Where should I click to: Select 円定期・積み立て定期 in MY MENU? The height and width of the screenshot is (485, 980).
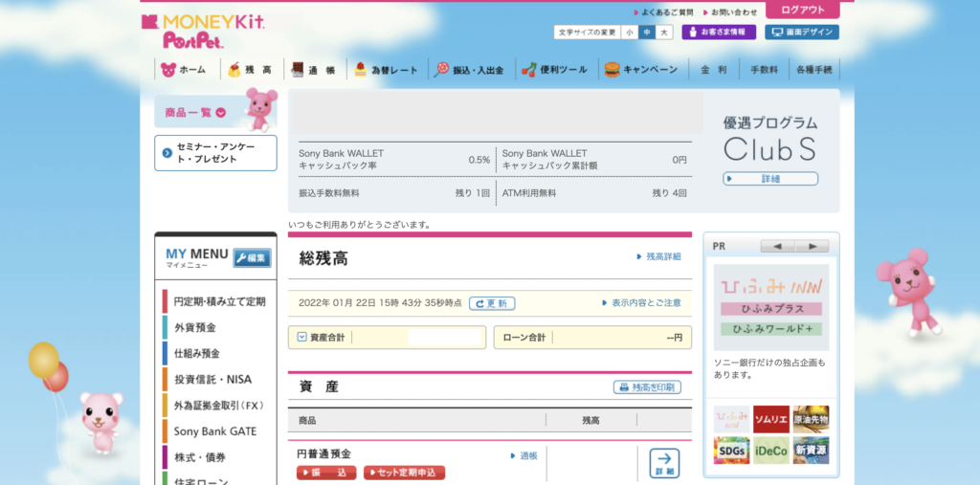tap(215, 301)
